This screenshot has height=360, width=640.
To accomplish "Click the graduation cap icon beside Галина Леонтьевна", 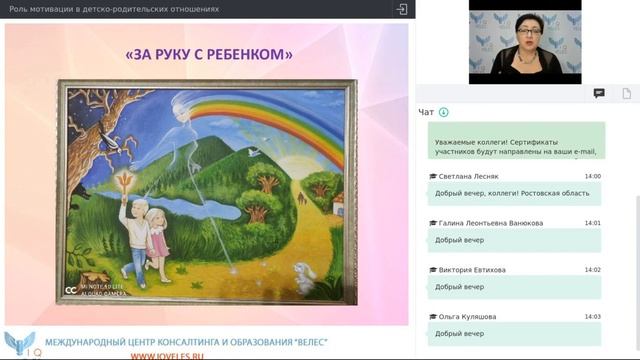I will pyautogui.click(x=433, y=223).
